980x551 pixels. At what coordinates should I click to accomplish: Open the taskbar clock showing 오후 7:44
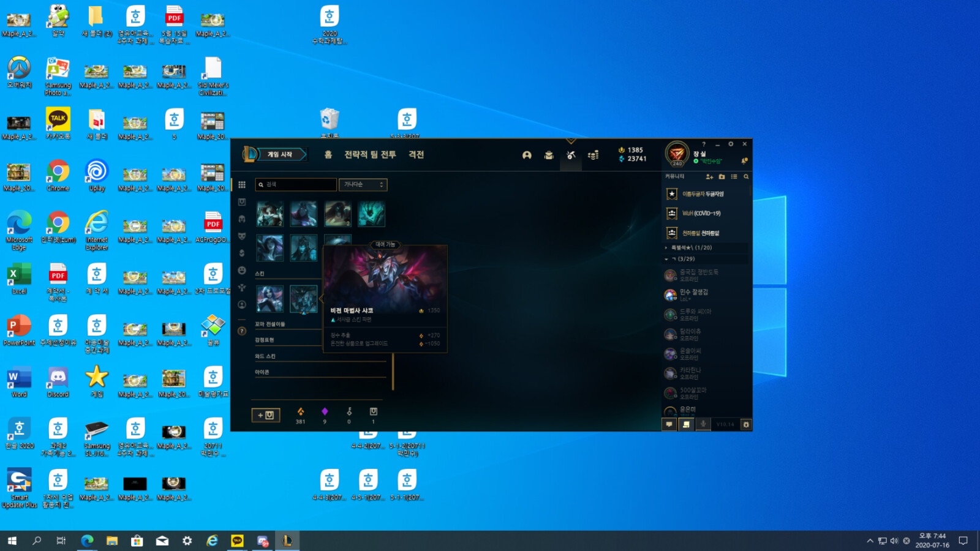[932, 541]
